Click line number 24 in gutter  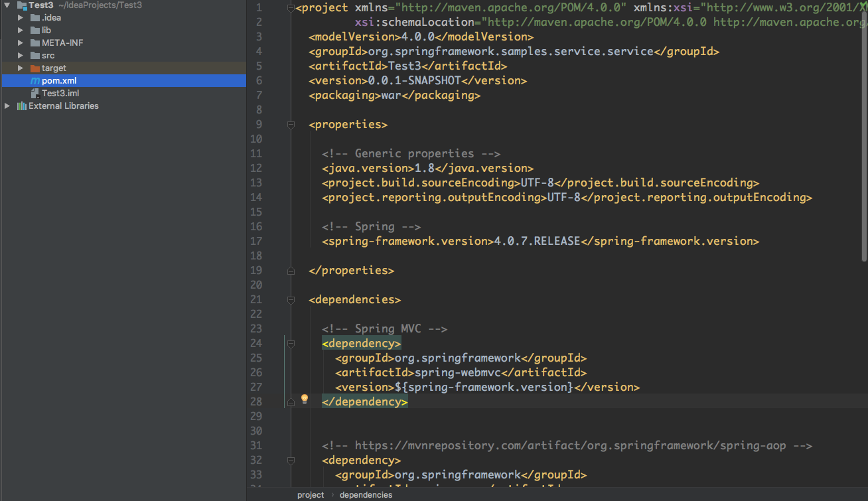[256, 343]
